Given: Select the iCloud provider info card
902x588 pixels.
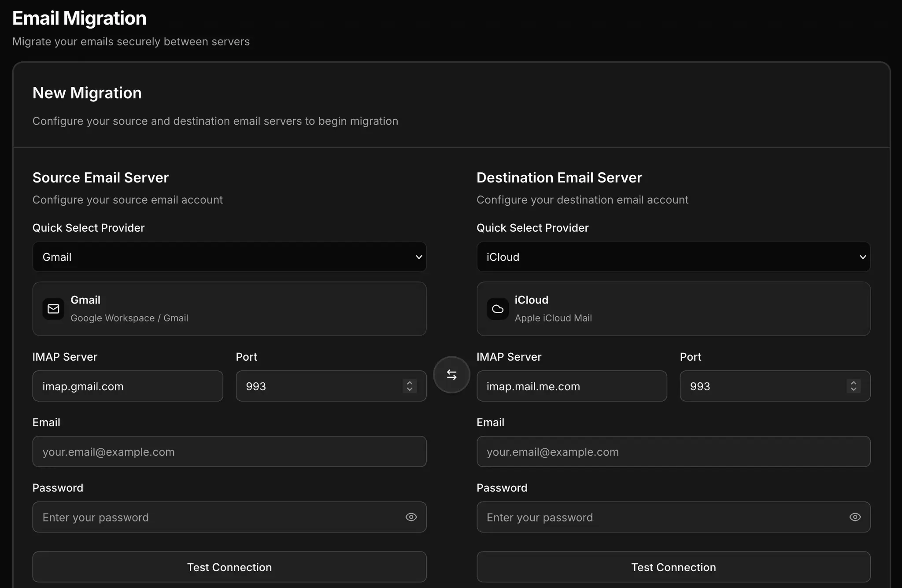Looking at the screenshot, I should 673,309.
